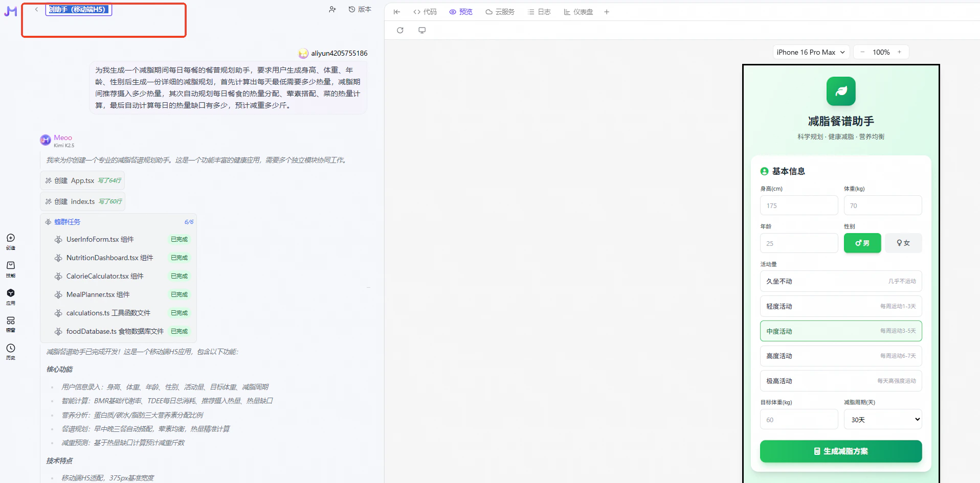Click 已完成 badge on foodDatabase.ts row
The width and height of the screenshot is (980, 483).
[180, 331]
